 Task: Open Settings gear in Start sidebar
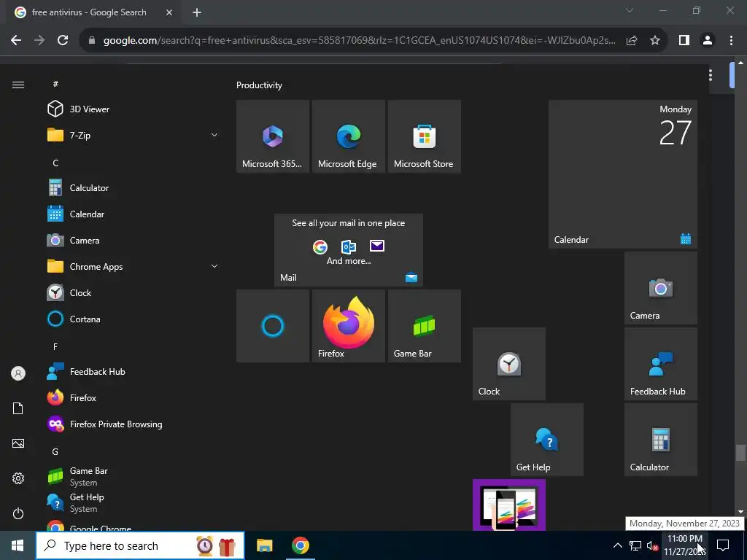click(x=18, y=478)
